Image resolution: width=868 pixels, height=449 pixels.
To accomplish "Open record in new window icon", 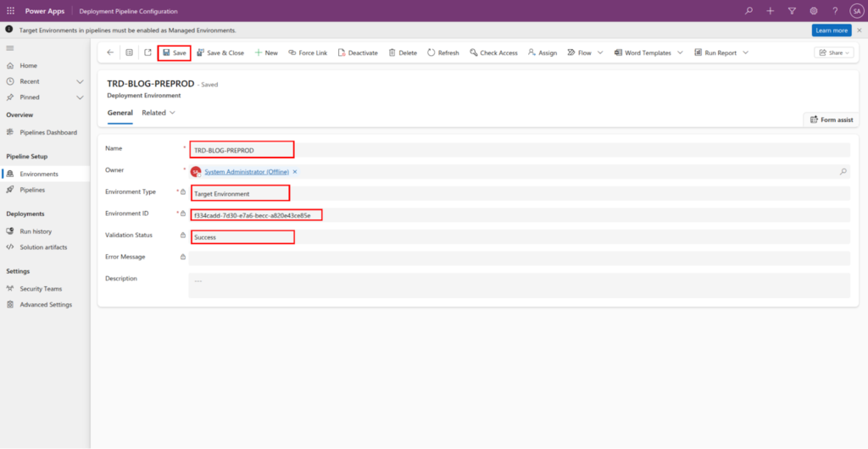I will point(147,53).
